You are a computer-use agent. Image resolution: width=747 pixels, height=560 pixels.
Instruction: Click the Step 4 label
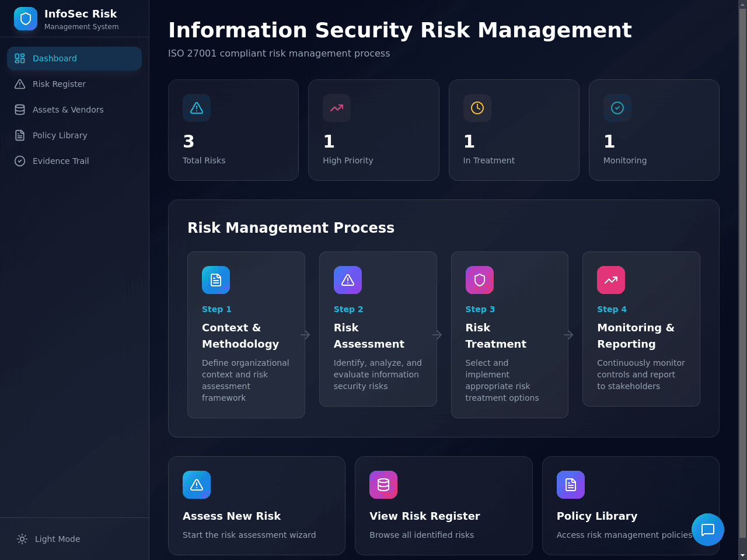click(612, 309)
